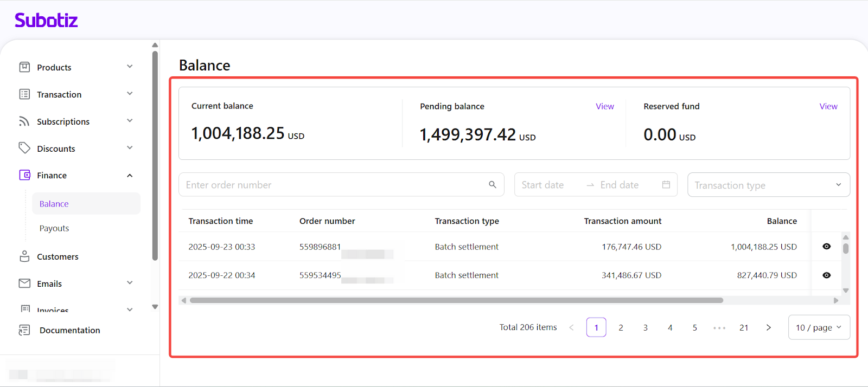Click the Documentation icon in sidebar
Viewport: 868px width, 387px height.
click(x=24, y=330)
